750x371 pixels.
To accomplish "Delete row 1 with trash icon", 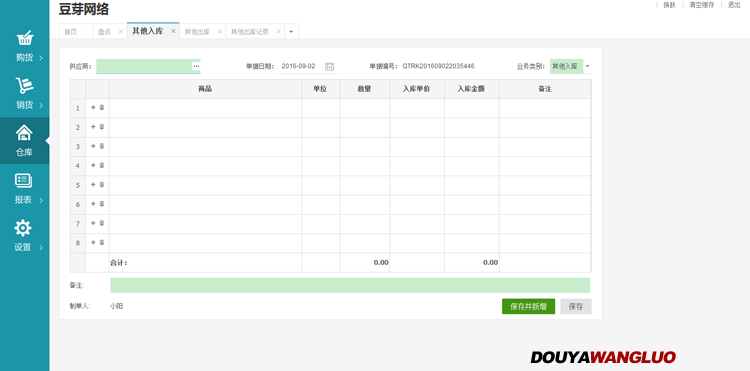I will [x=102, y=108].
